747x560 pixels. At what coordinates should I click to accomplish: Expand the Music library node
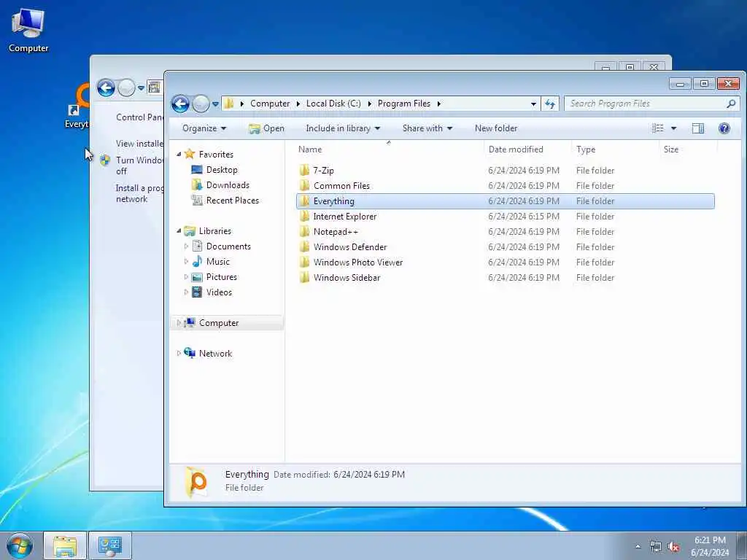(x=186, y=262)
